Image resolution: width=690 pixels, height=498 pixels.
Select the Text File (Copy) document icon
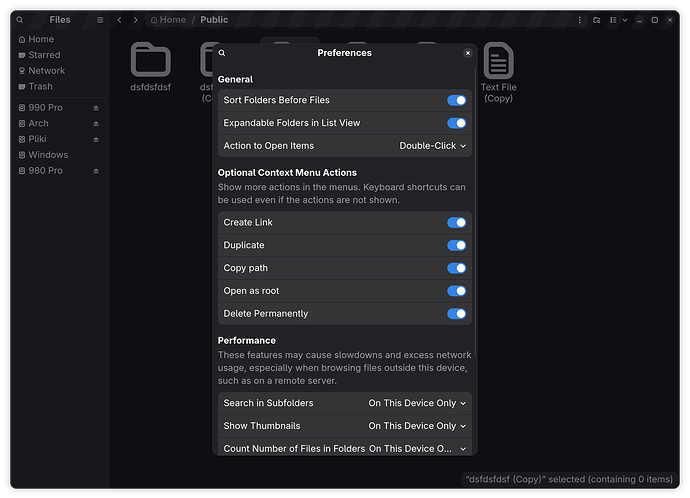(x=499, y=60)
